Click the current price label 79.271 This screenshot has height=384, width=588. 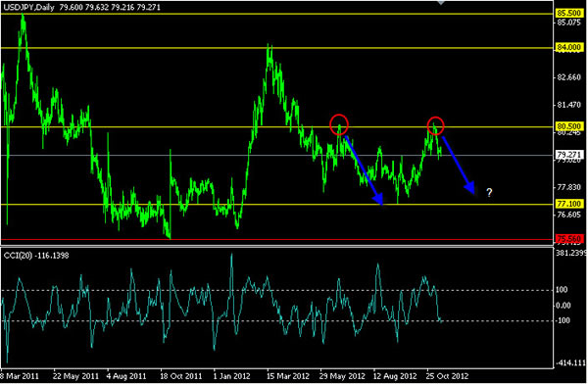click(x=568, y=155)
